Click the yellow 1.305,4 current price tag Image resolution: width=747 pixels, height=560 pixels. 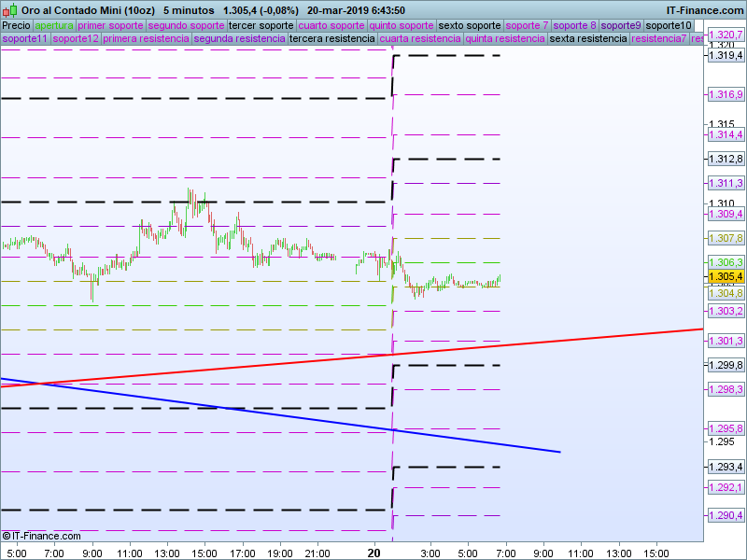coord(726,277)
